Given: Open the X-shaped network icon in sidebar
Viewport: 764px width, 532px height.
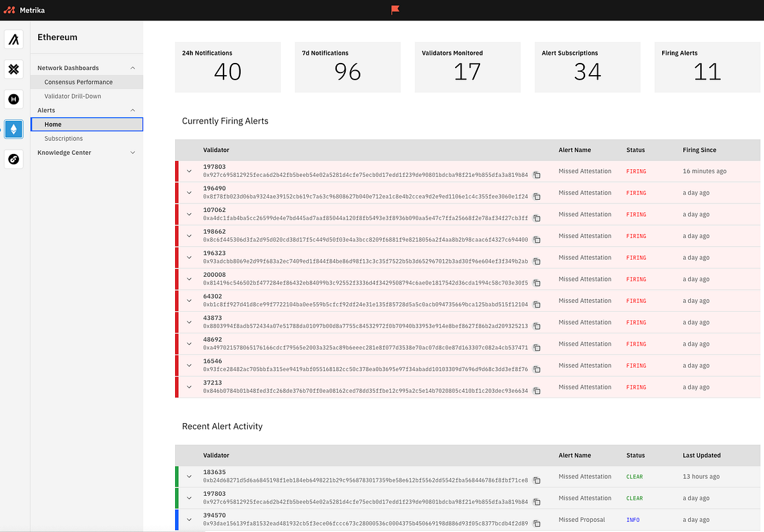Looking at the screenshot, I should point(14,69).
